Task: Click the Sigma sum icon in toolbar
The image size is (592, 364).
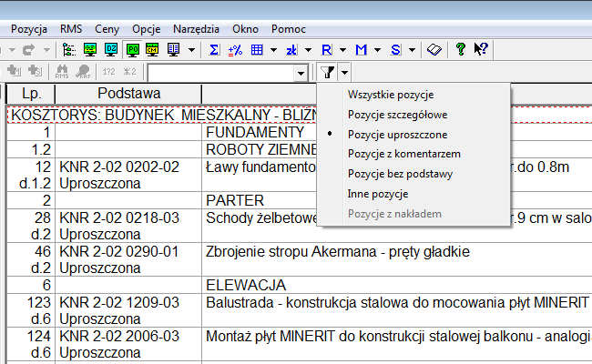Action: coord(214,48)
